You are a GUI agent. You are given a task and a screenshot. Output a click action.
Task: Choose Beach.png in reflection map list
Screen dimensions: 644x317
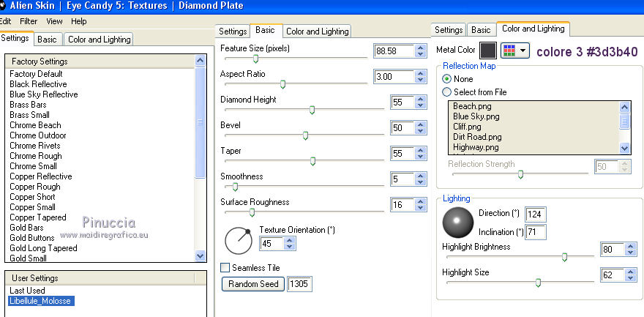point(472,106)
